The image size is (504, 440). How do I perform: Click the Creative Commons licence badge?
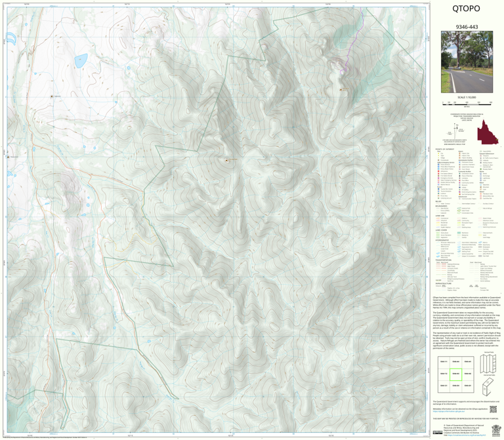click(438, 433)
